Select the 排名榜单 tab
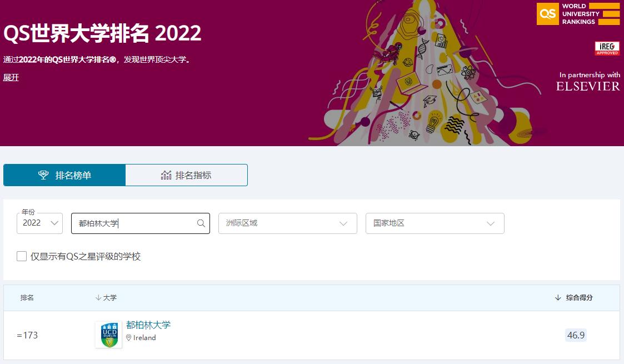The height and width of the screenshot is (364, 624). point(64,174)
